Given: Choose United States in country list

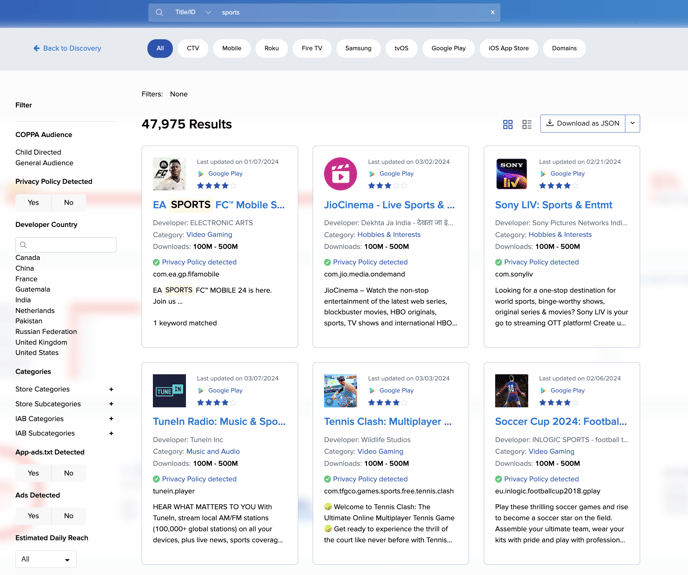Looking at the screenshot, I should click(37, 352).
